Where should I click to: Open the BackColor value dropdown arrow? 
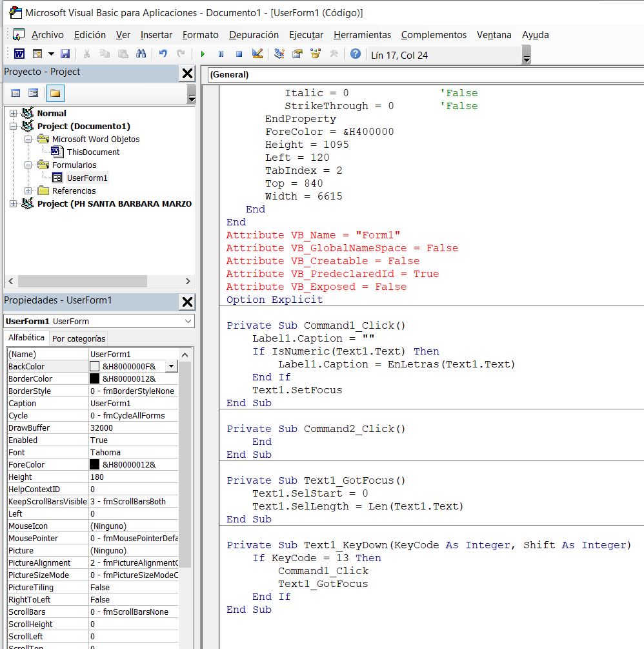tap(171, 366)
